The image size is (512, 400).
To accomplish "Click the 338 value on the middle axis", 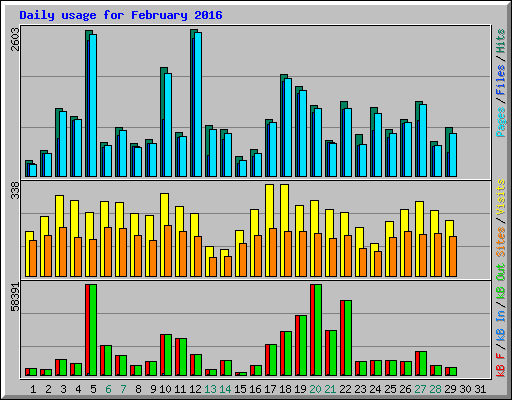I will click(15, 191).
